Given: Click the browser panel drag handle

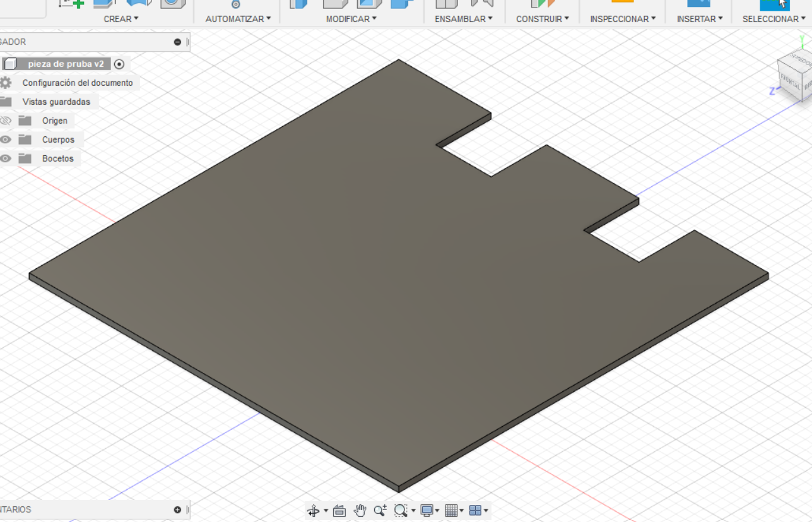Looking at the screenshot, I should click(x=188, y=42).
